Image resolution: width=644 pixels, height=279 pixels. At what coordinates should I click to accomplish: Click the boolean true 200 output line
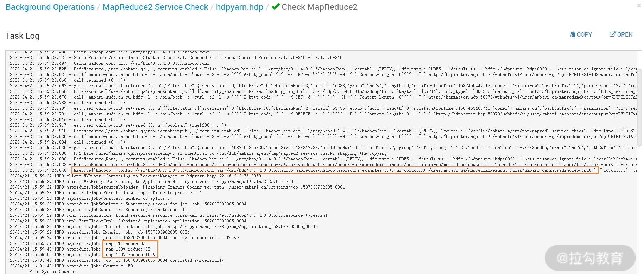click(x=118, y=125)
